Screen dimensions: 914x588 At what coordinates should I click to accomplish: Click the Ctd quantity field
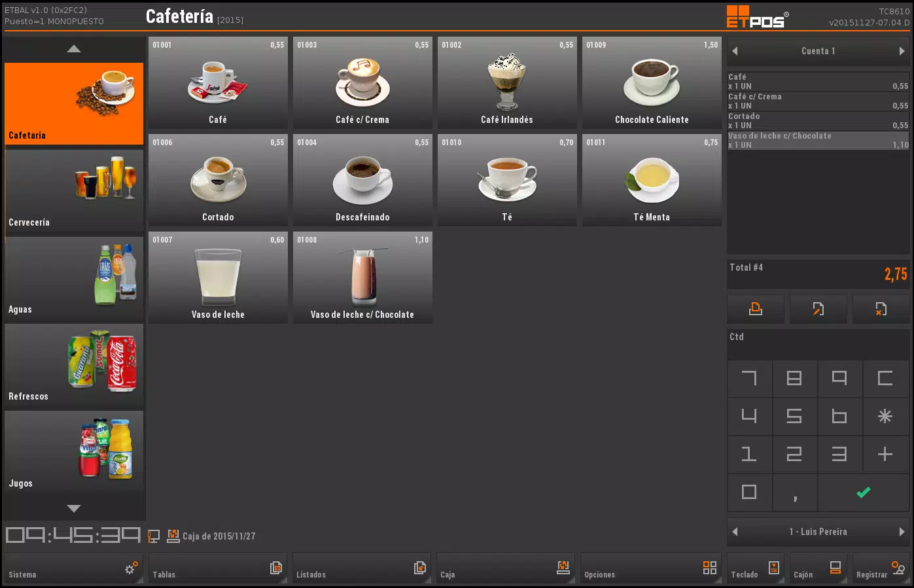point(818,344)
